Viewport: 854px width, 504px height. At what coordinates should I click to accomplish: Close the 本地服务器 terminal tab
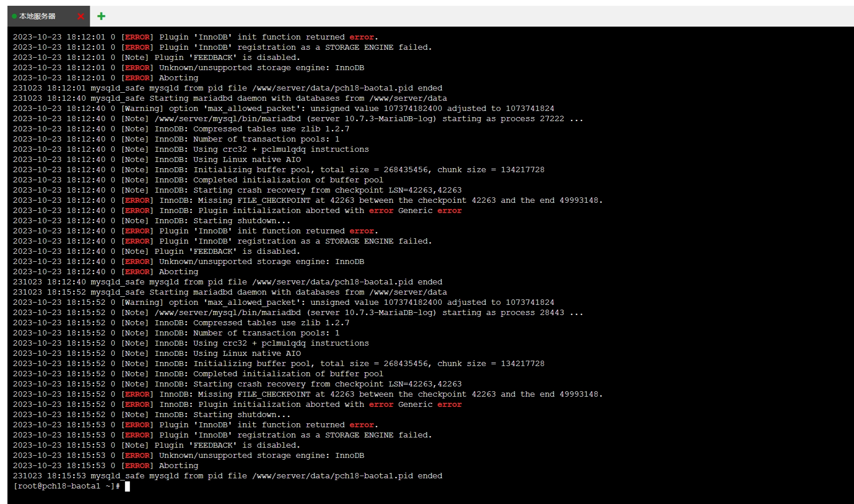81,16
